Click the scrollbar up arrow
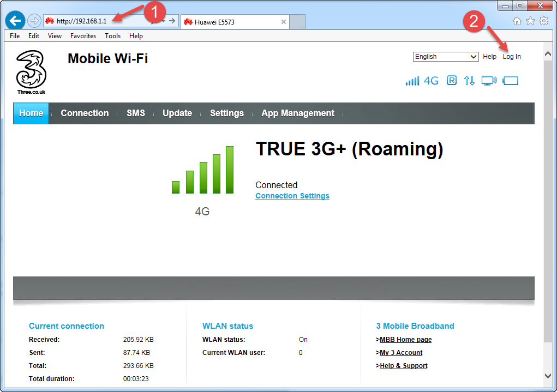Viewport: 557px width, 392px height. click(548, 54)
